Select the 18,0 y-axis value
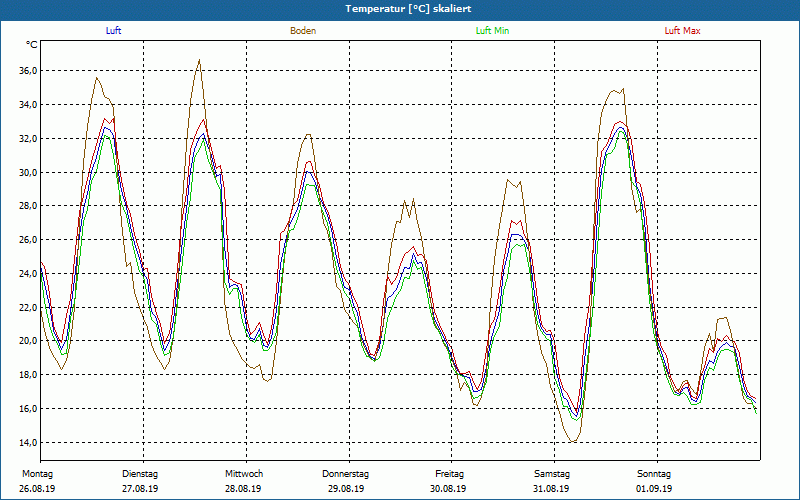This screenshot has height=500, width=800. [29, 374]
